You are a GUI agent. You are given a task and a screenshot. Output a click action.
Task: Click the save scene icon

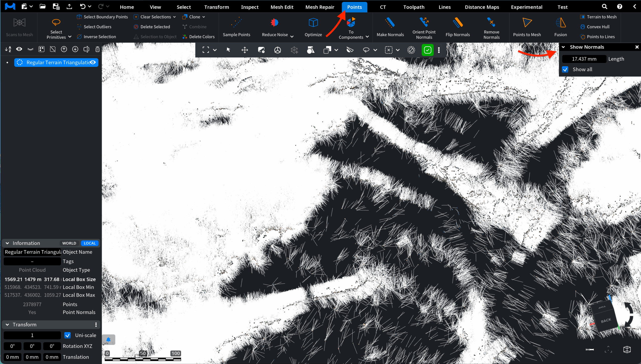(56, 7)
